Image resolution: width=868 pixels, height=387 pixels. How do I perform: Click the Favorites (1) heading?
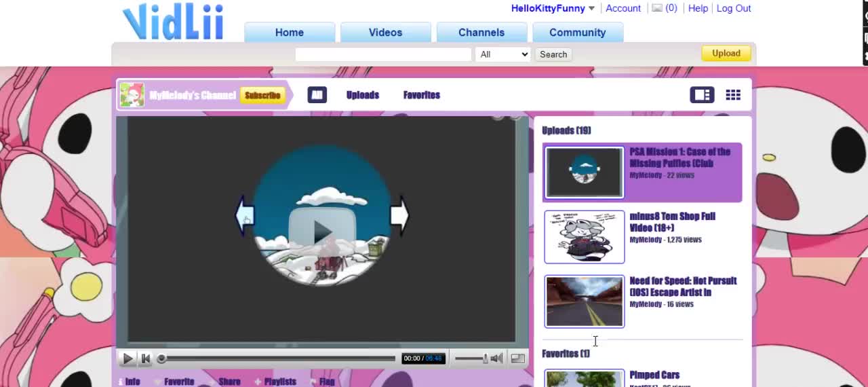point(566,354)
